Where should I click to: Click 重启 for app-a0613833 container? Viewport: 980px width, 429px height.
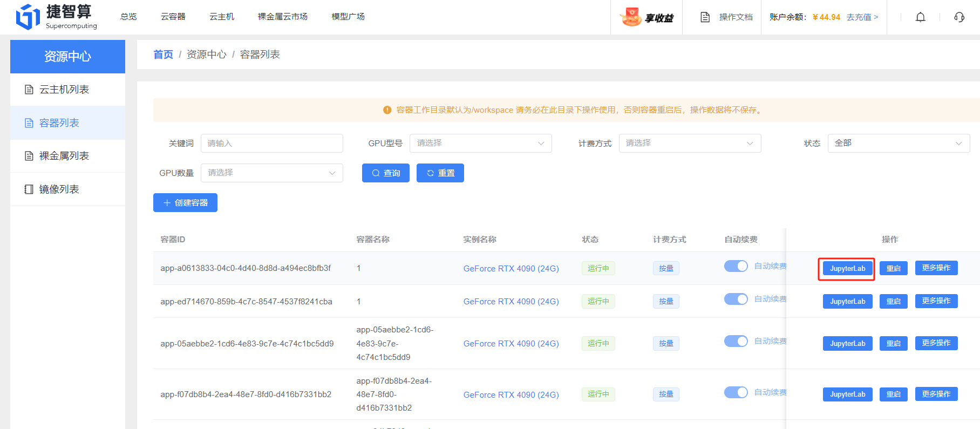894,268
